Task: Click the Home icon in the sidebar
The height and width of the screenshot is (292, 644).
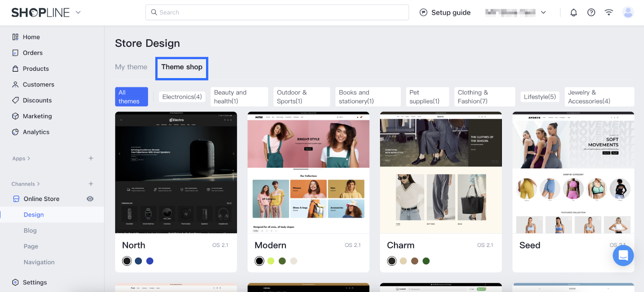Action: pyautogui.click(x=15, y=37)
